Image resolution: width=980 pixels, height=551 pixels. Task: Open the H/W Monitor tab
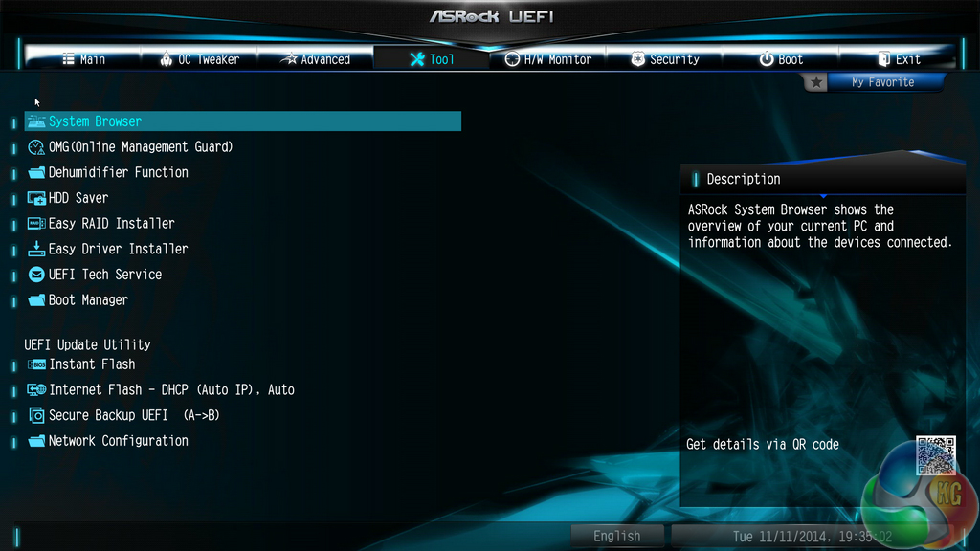click(548, 58)
